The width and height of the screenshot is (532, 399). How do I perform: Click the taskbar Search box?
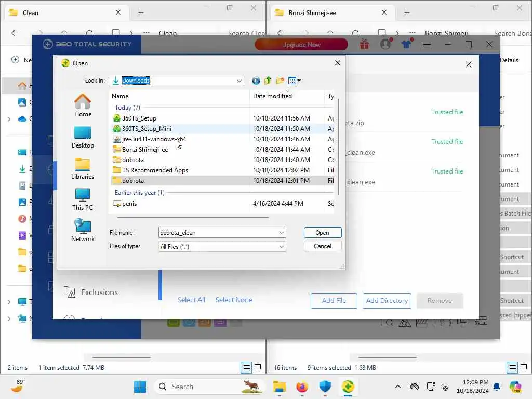(209, 387)
